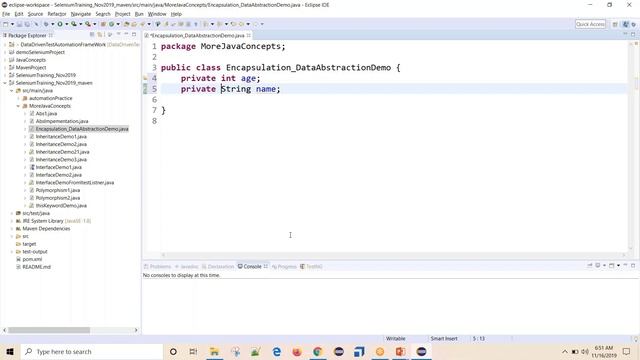Click the green Run toolbar icon
The width and height of the screenshot is (640, 360).
(60, 24)
